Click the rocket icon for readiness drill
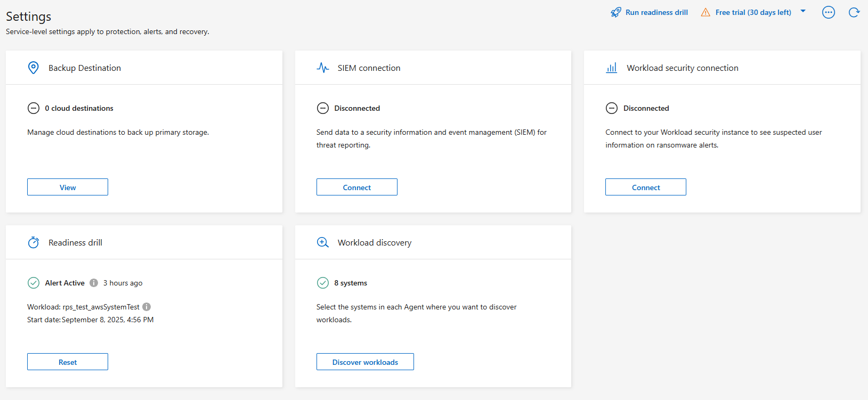The width and height of the screenshot is (868, 400). click(x=616, y=12)
